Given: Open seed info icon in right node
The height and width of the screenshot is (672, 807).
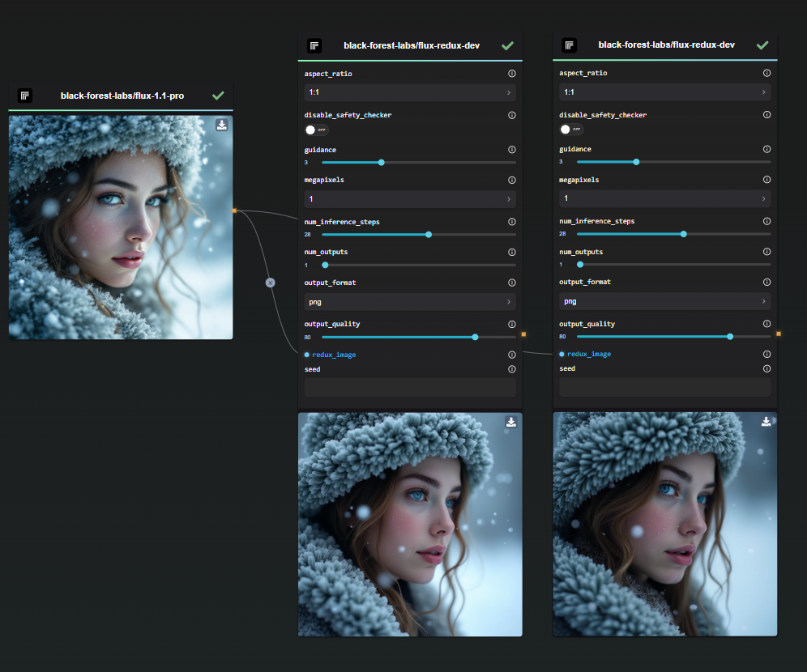Looking at the screenshot, I should tap(766, 368).
